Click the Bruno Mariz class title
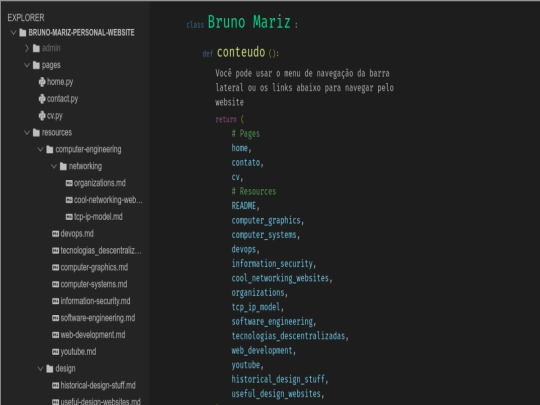 click(x=249, y=22)
